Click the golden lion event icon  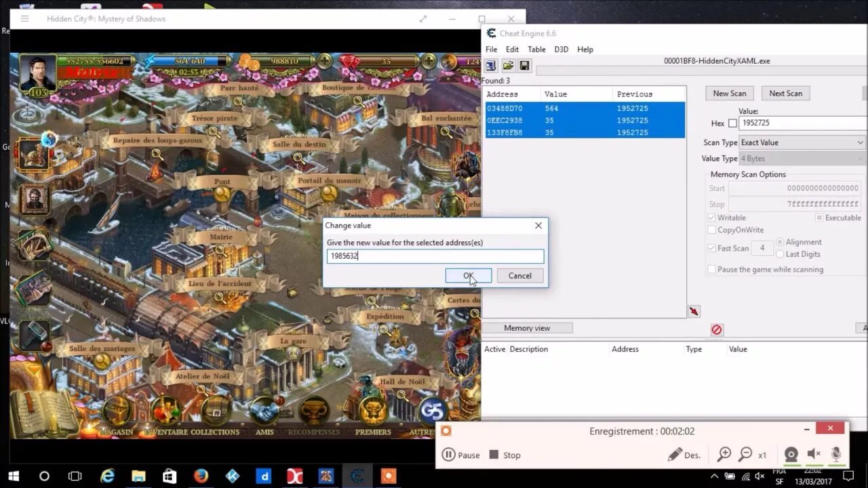coord(33,154)
